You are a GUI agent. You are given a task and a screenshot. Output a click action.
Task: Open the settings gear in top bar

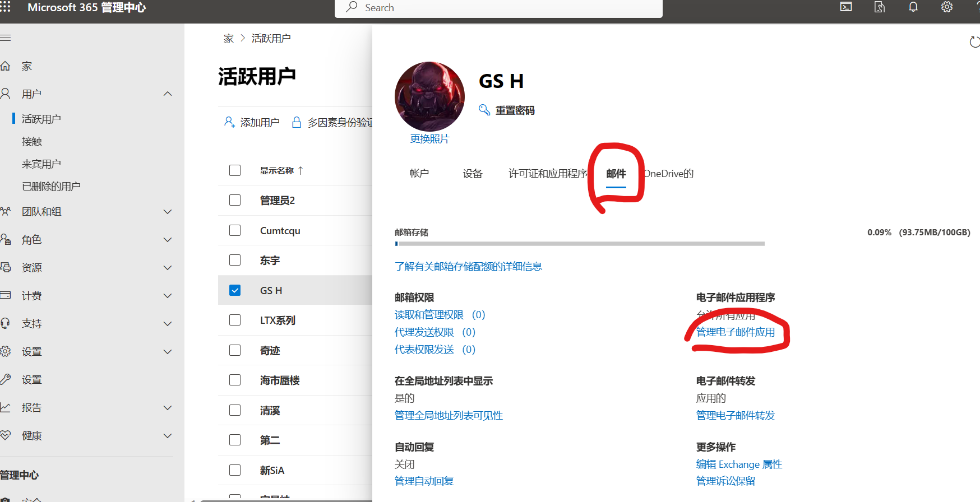click(x=947, y=7)
